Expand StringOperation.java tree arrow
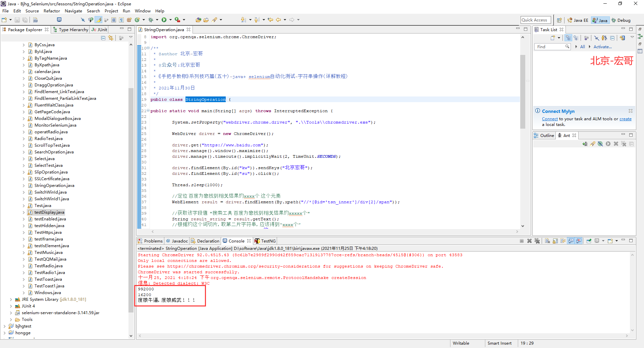 [23, 186]
